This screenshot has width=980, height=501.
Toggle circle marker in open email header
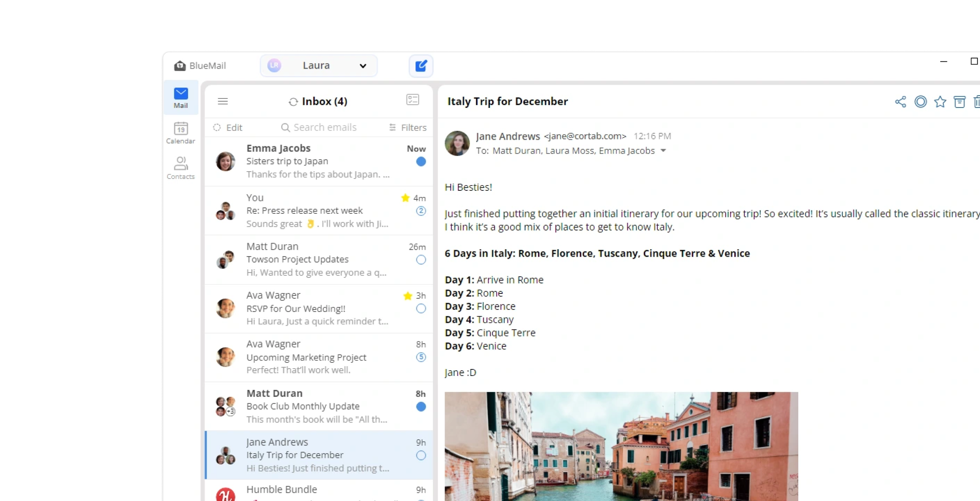click(x=920, y=101)
